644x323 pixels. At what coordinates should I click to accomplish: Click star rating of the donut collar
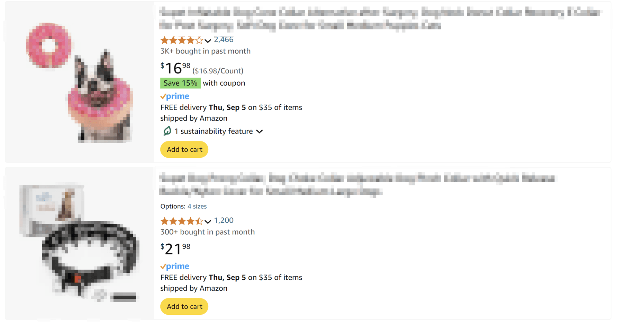click(x=182, y=40)
